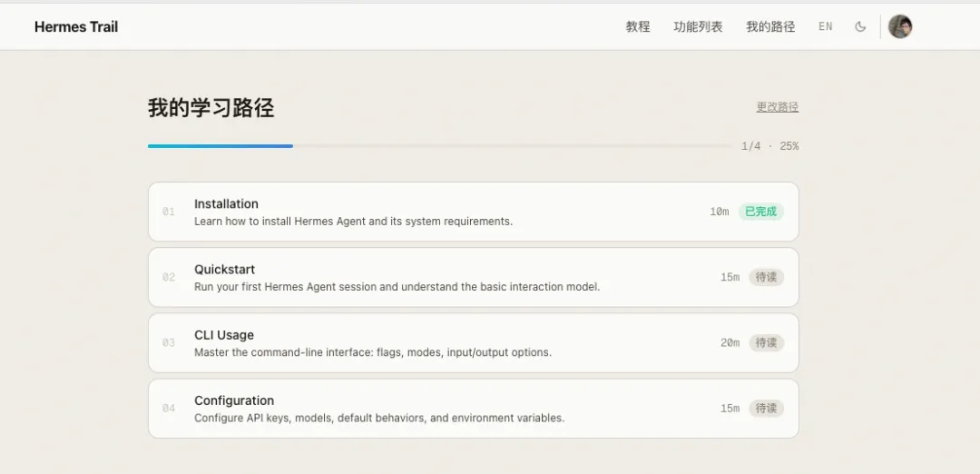Open the 教程 nav item
980x474 pixels.
pos(638,27)
